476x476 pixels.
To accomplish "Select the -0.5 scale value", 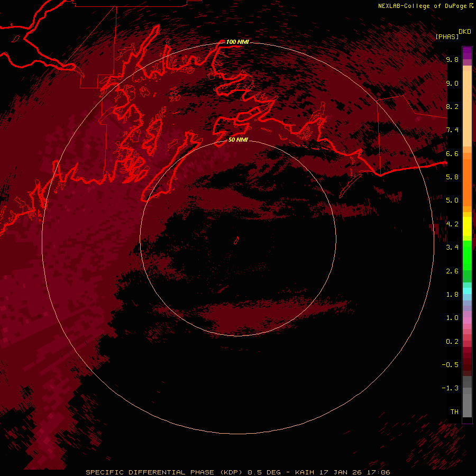I will pyautogui.click(x=450, y=365).
